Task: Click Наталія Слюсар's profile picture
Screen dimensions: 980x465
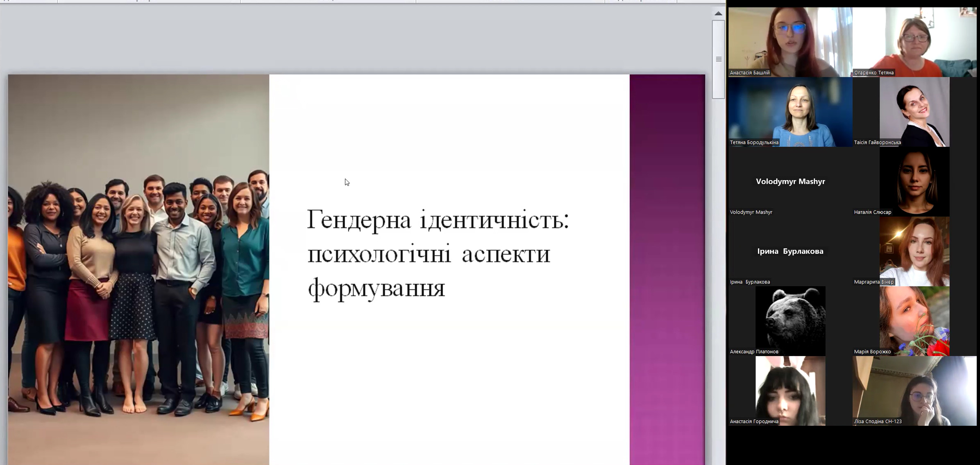Action: (x=914, y=181)
